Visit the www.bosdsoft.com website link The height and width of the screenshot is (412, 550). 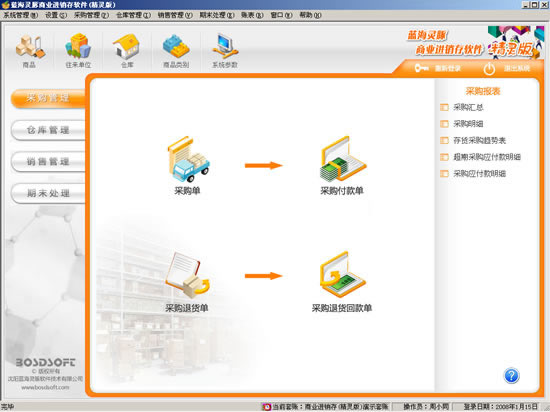[x=45, y=387]
